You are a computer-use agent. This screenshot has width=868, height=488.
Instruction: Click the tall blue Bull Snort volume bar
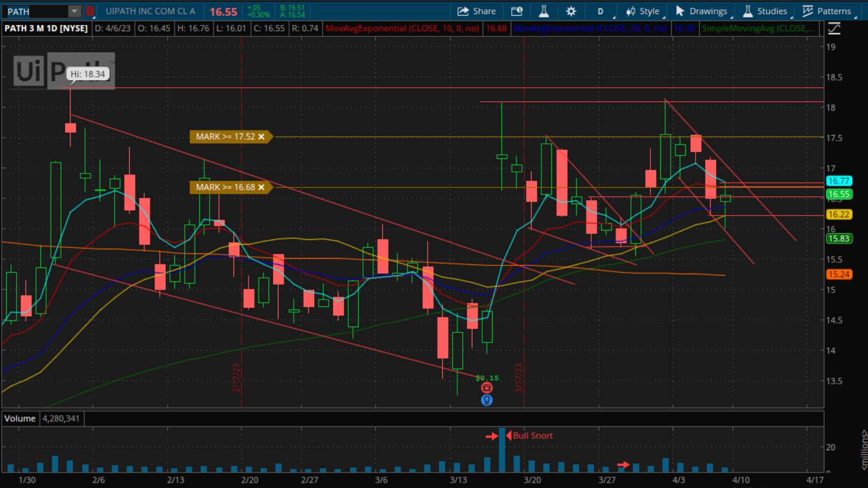[x=502, y=450]
